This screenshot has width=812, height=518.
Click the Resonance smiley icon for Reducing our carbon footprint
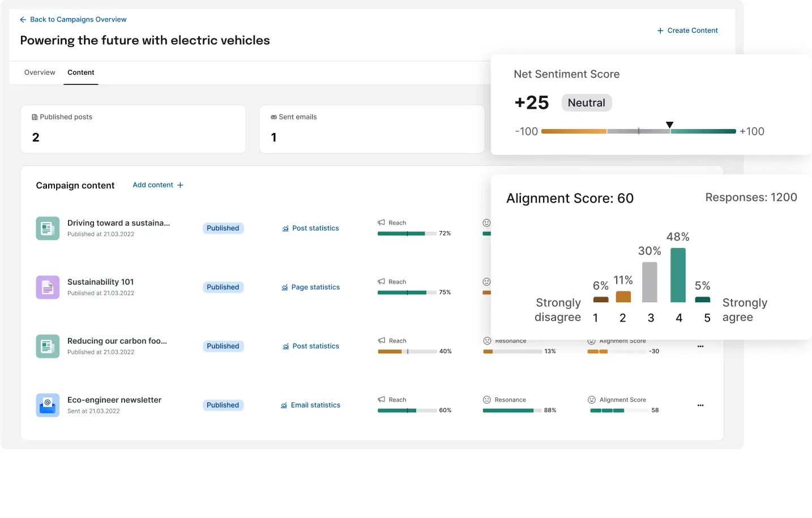[x=486, y=340]
